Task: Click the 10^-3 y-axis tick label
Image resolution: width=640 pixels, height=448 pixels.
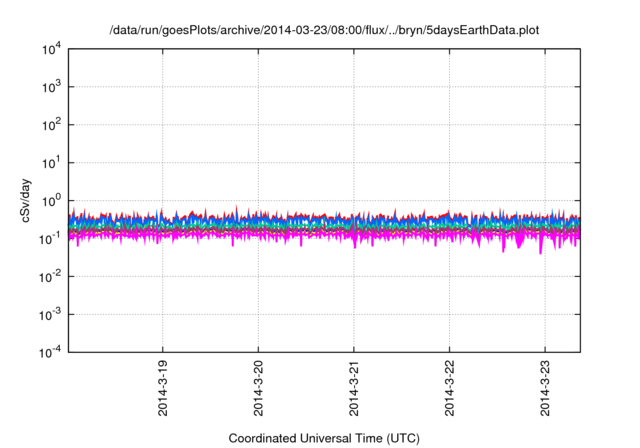Action: pos(50,315)
